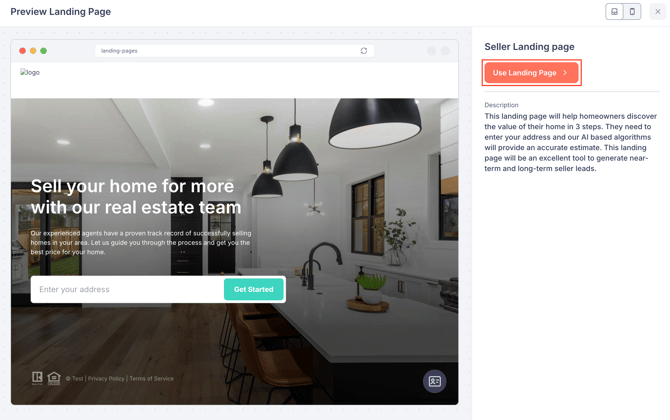Click the Realtor logo icon in the footer
The height and width of the screenshot is (420, 670).
coord(37,378)
